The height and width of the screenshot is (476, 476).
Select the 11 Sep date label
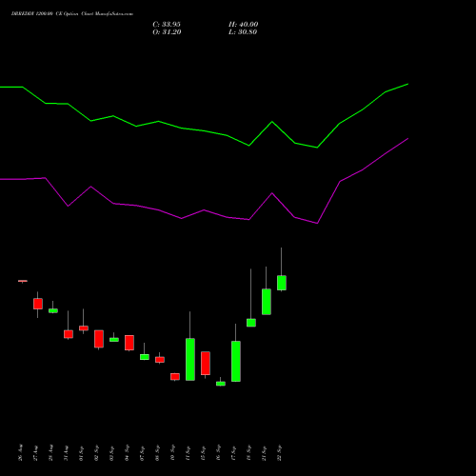pos(188,453)
